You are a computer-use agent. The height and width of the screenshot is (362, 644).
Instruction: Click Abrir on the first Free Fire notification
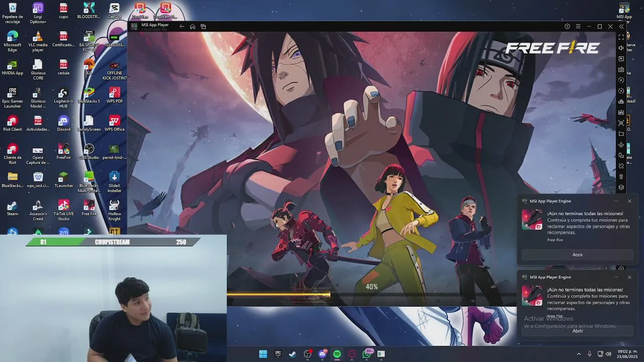[578, 255]
